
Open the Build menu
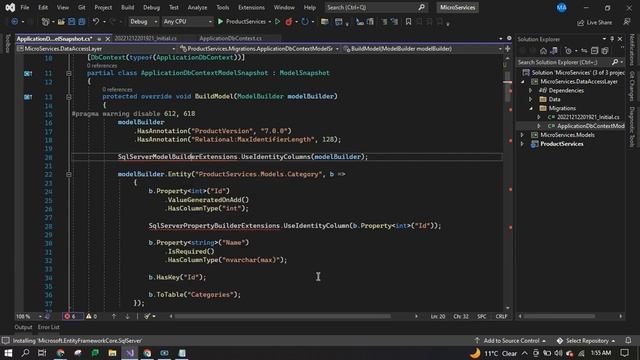(x=127, y=7)
